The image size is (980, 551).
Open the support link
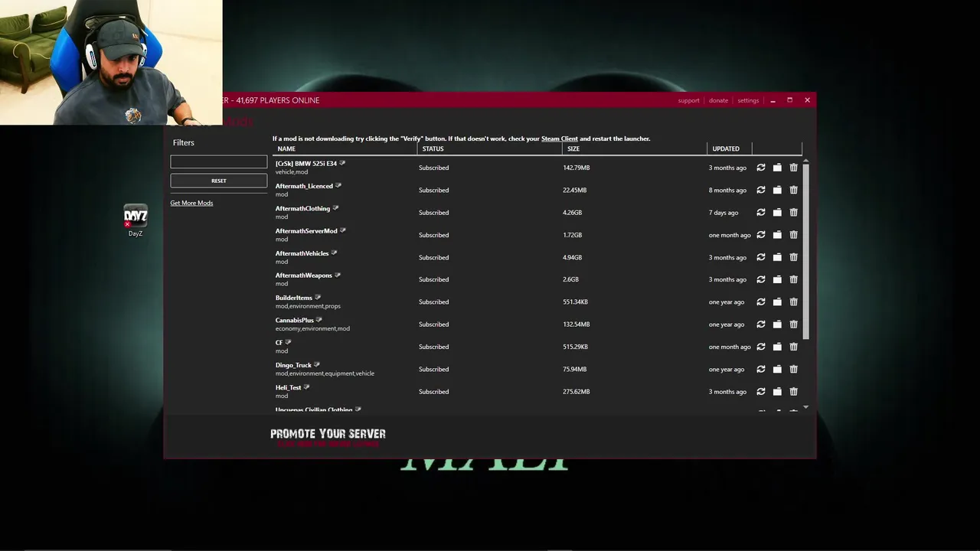pyautogui.click(x=688, y=100)
